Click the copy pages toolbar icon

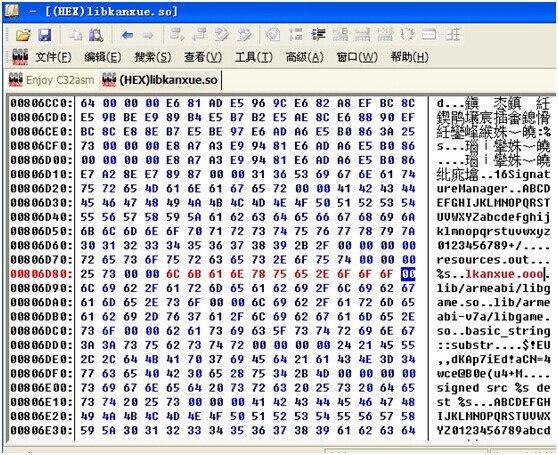(x=75, y=35)
